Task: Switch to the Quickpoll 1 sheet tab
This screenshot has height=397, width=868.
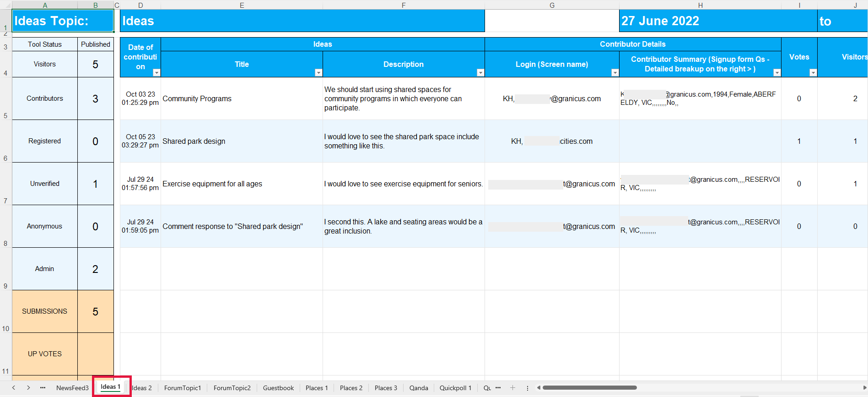Action: point(455,388)
